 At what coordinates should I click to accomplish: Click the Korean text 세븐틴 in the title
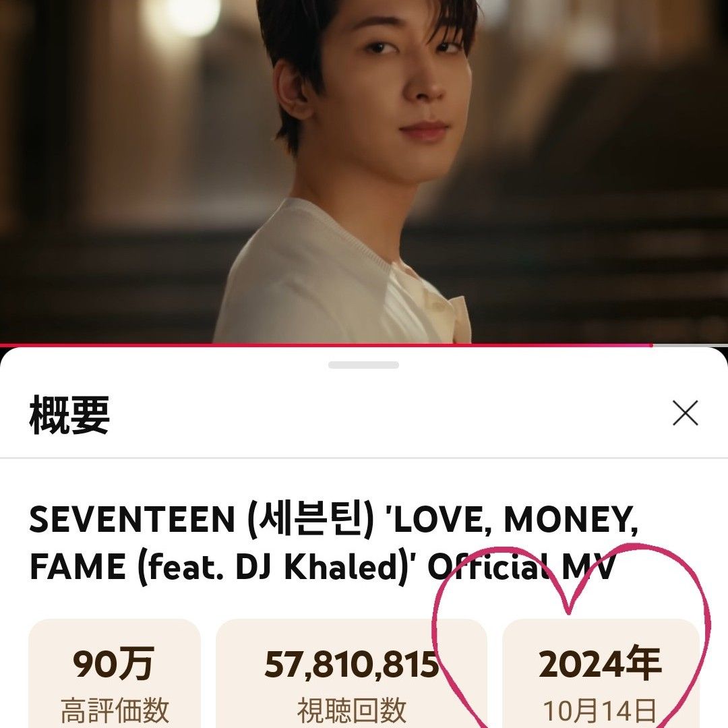tap(311, 519)
